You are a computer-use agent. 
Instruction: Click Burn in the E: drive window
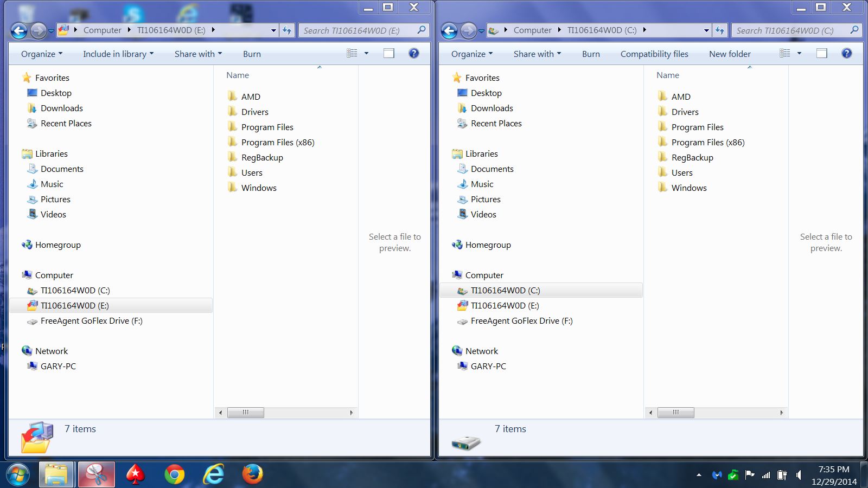point(252,54)
